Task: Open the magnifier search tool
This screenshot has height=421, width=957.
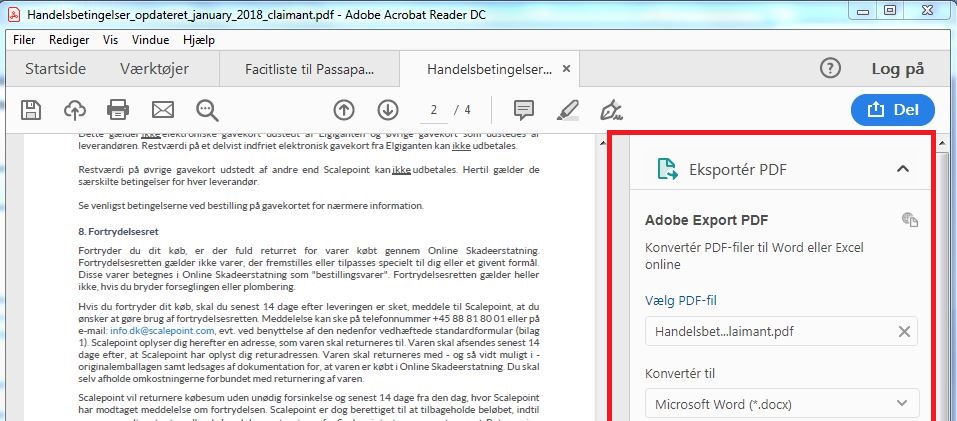Action: 208,110
